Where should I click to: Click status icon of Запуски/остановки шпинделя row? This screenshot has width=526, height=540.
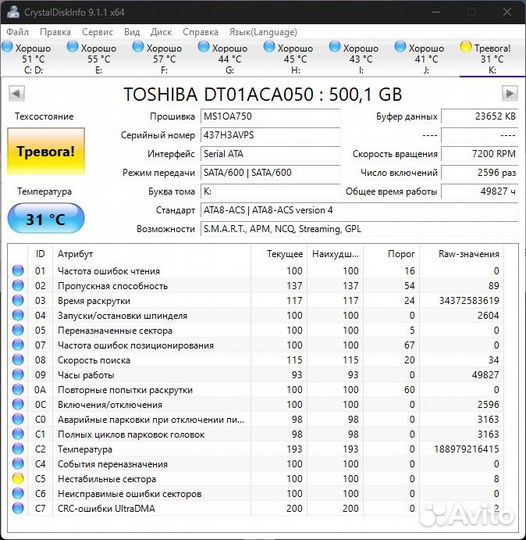click(x=18, y=315)
